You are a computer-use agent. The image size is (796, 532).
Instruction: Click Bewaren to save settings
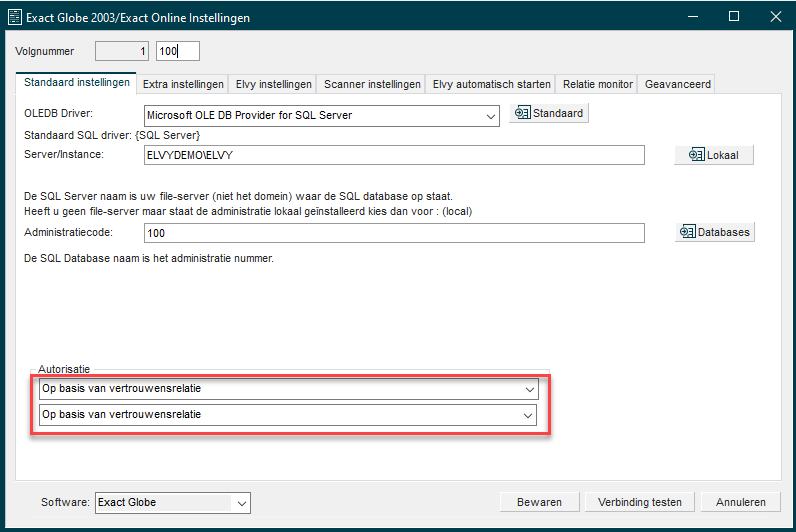[x=539, y=502]
